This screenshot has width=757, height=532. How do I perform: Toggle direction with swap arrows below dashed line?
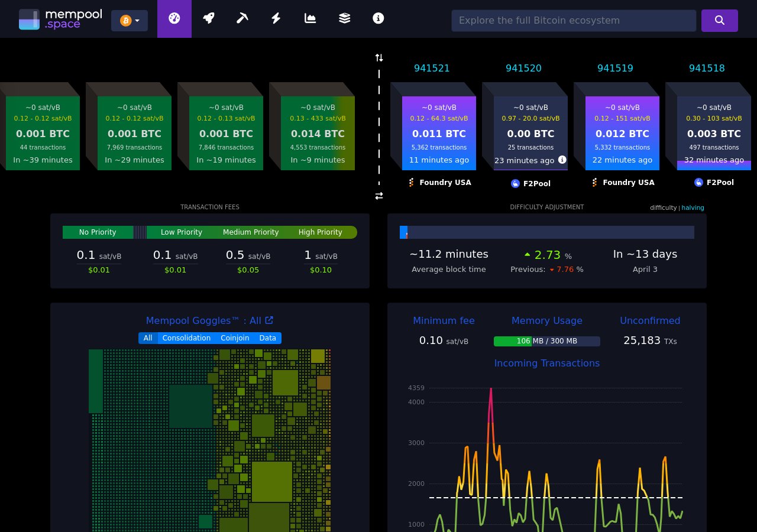coord(378,196)
